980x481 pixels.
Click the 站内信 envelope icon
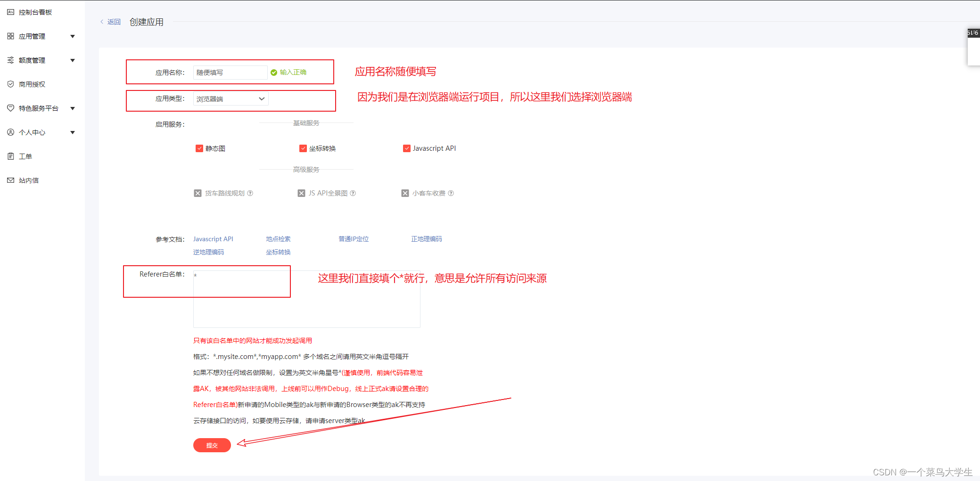click(x=10, y=180)
